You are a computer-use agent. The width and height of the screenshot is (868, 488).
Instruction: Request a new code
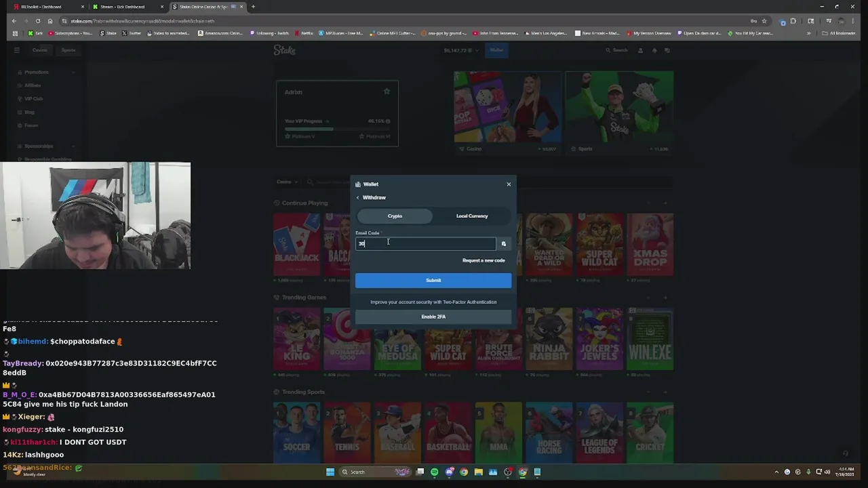(x=484, y=260)
